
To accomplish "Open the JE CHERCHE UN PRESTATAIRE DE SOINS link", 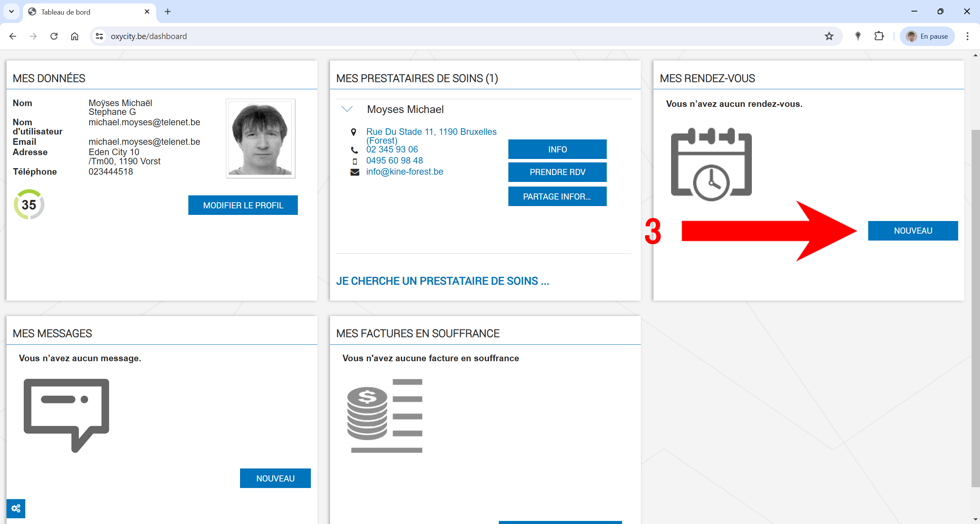I will tap(442, 281).
